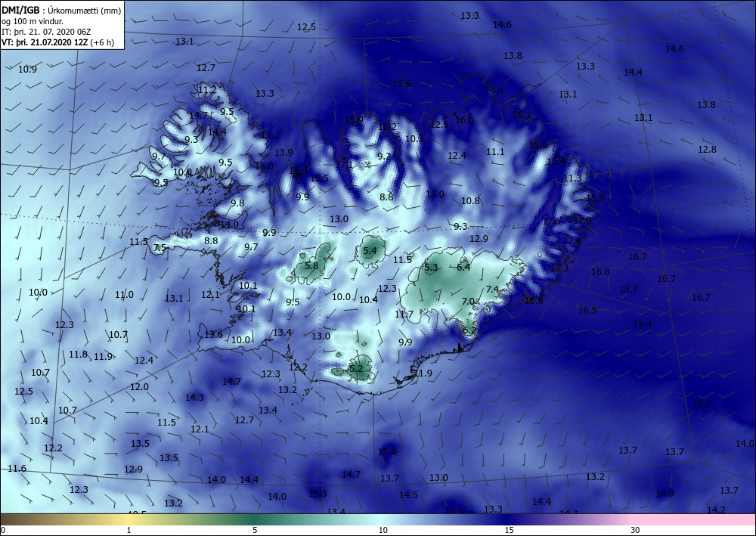Pick the 7.4 value on the map
Viewport: 756px width, 536px height.
click(492, 290)
